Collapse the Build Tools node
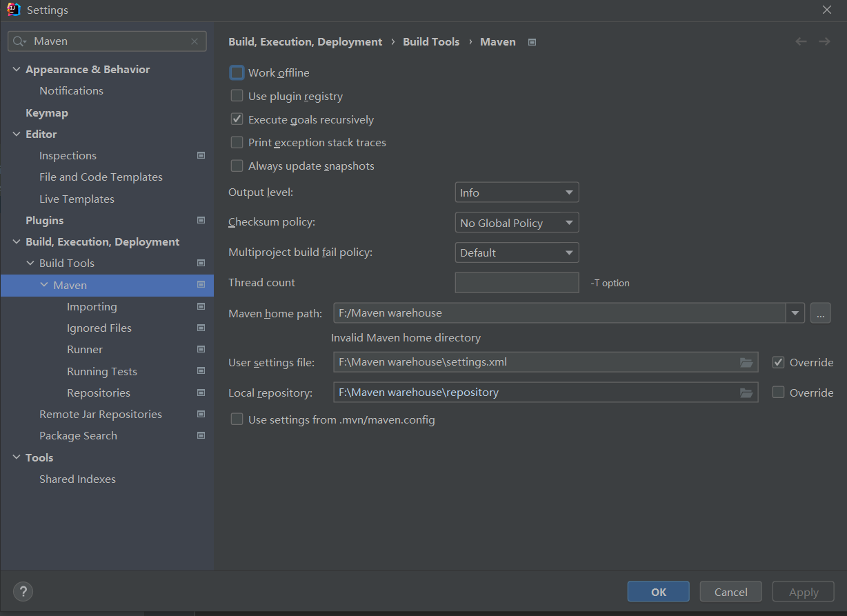The height and width of the screenshot is (616, 847). pyautogui.click(x=30, y=263)
